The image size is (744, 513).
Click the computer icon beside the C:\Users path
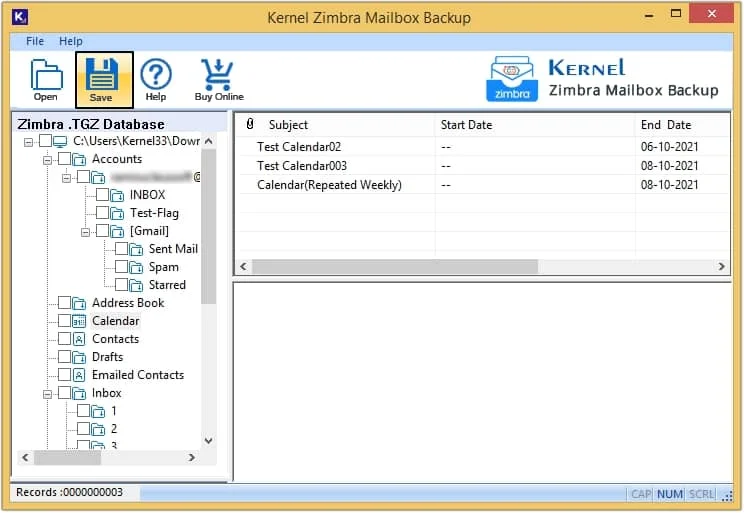(60, 141)
